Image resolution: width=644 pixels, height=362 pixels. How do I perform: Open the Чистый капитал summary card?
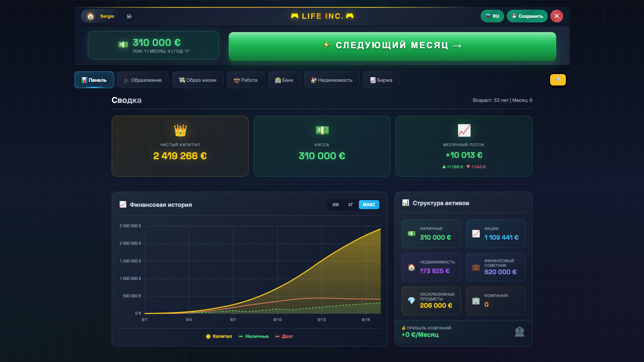click(180, 146)
